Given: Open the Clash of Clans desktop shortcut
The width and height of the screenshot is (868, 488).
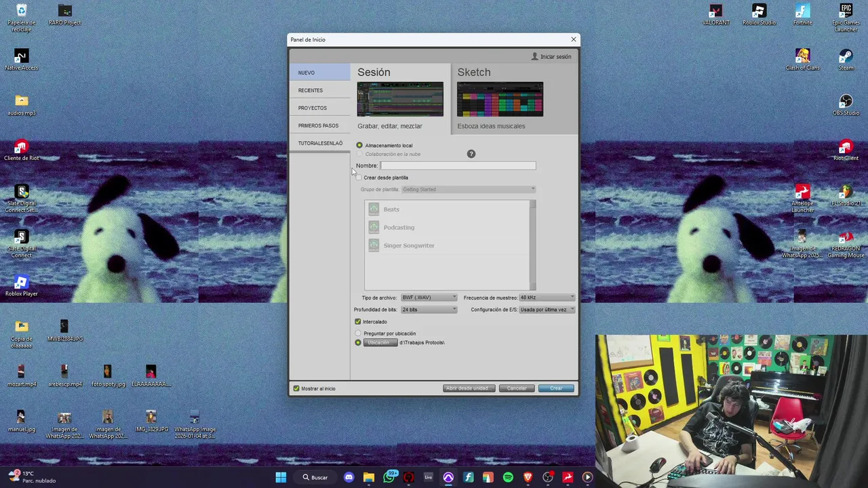Looking at the screenshot, I should [x=802, y=60].
